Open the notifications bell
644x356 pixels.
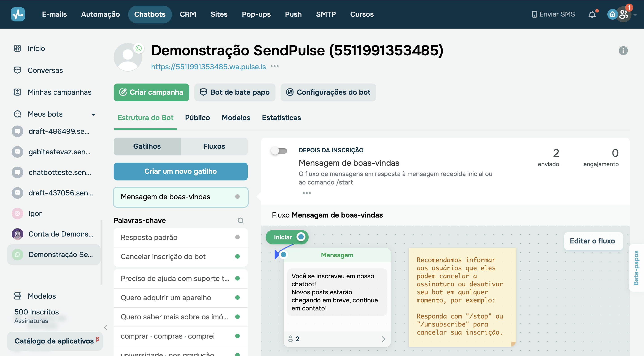click(592, 15)
